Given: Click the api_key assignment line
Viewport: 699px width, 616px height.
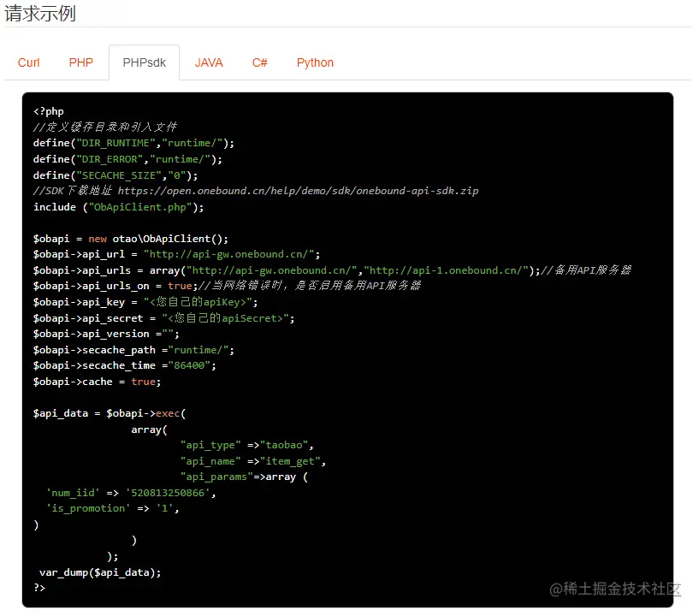Looking at the screenshot, I should click(145, 302).
